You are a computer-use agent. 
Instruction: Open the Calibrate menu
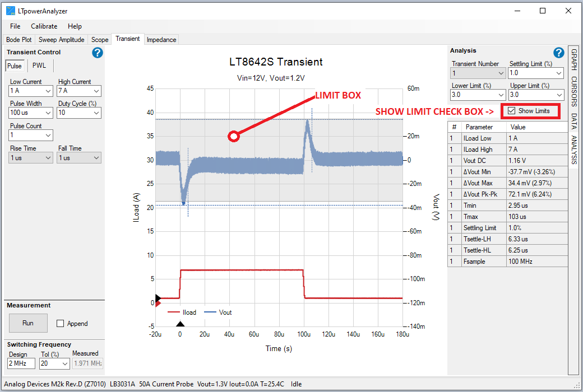coord(44,26)
